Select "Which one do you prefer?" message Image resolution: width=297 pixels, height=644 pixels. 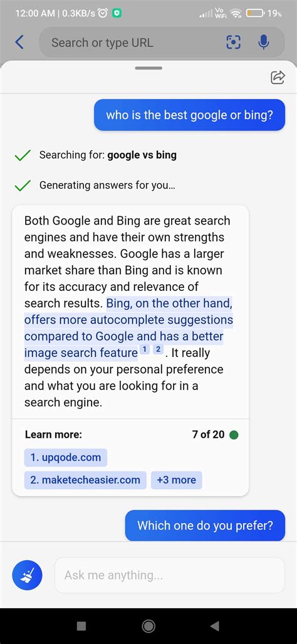point(205,525)
